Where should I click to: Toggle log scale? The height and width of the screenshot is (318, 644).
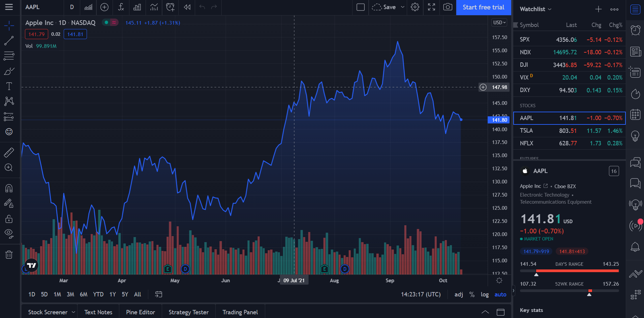(x=485, y=294)
